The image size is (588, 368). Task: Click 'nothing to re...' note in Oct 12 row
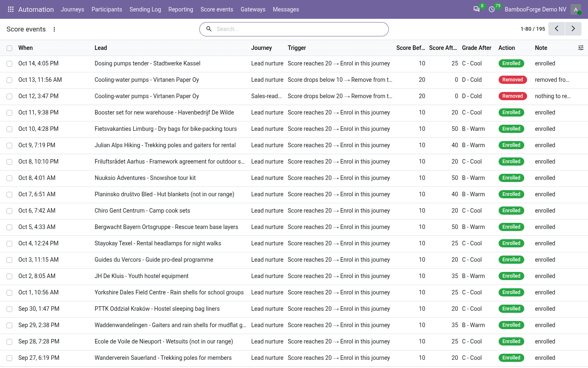pos(553,96)
